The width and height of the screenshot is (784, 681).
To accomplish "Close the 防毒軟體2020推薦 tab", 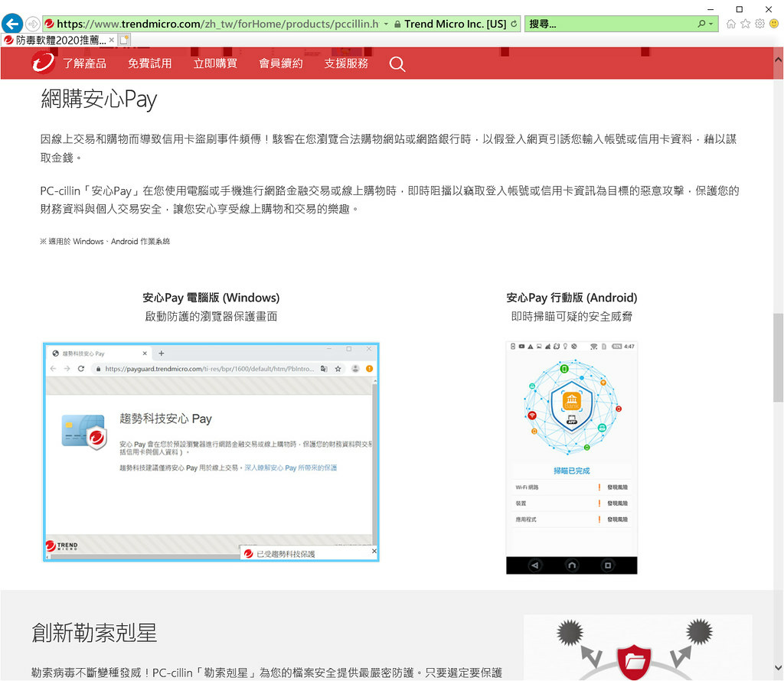I will coord(112,40).
